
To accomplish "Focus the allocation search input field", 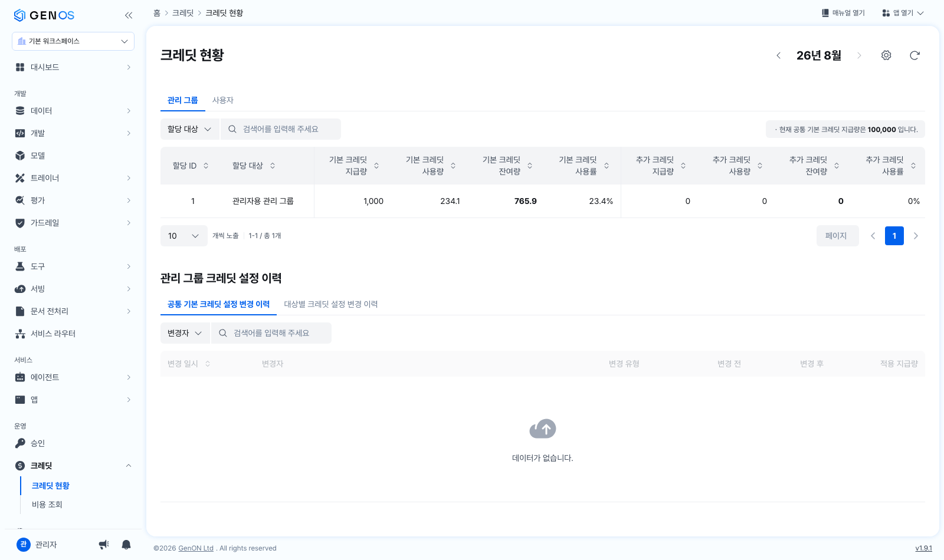I will [x=281, y=129].
